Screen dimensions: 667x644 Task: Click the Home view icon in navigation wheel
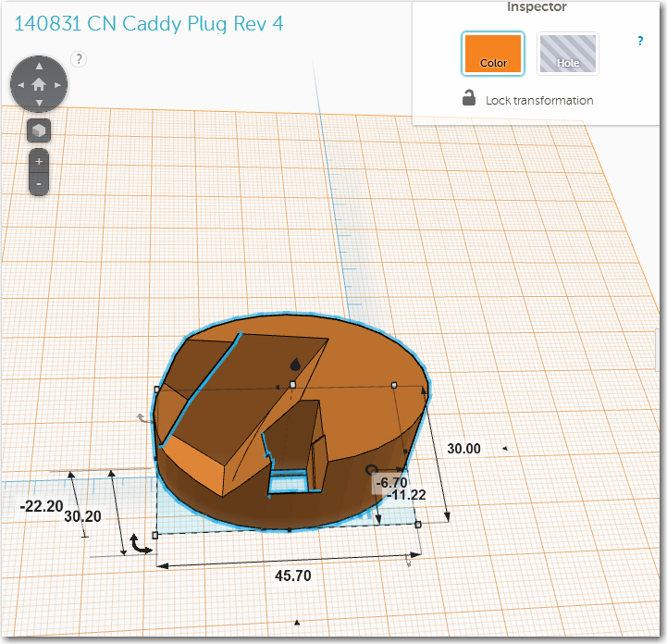39,84
